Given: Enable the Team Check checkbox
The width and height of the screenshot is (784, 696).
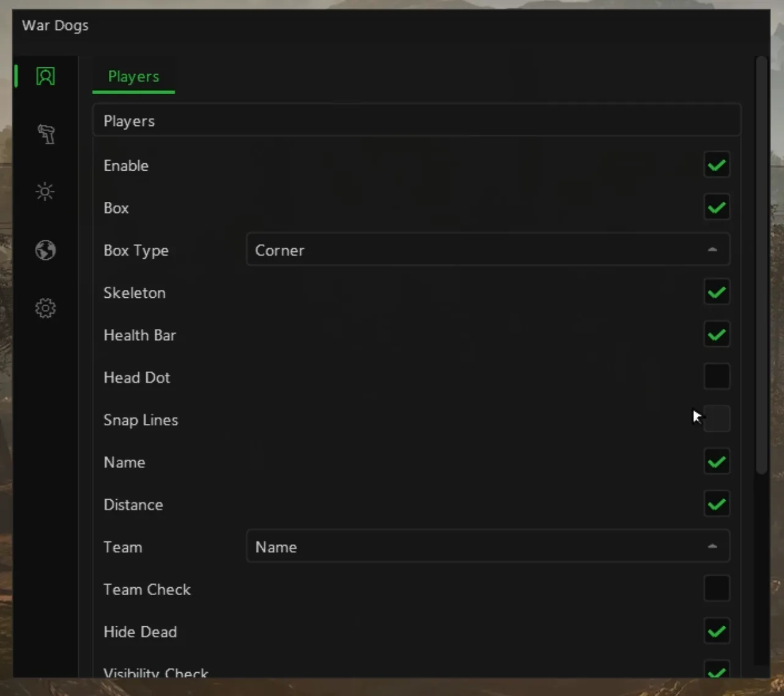Looking at the screenshot, I should click(717, 588).
